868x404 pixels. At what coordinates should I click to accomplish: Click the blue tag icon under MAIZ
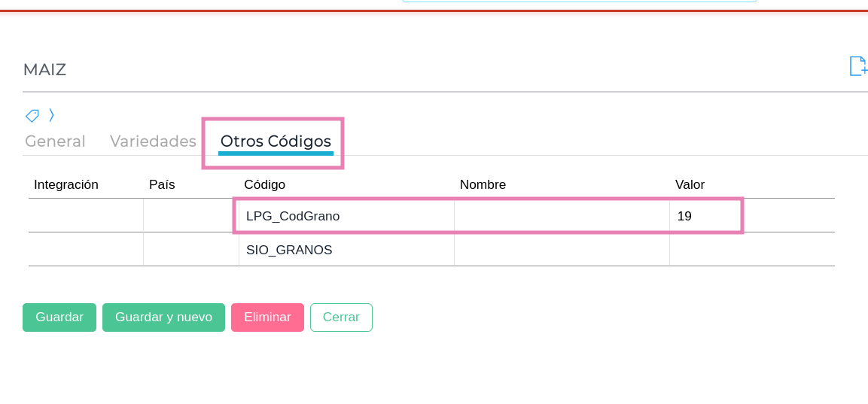pyautogui.click(x=32, y=115)
